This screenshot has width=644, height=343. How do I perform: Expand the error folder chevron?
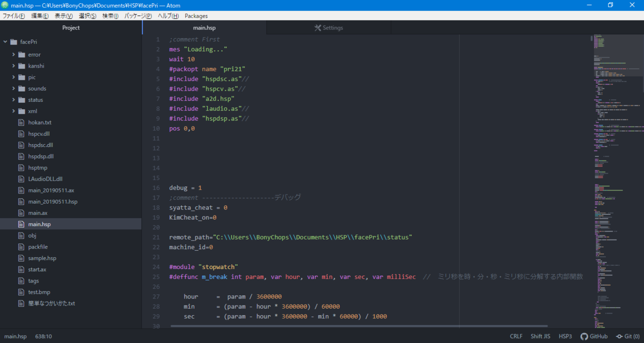point(14,55)
